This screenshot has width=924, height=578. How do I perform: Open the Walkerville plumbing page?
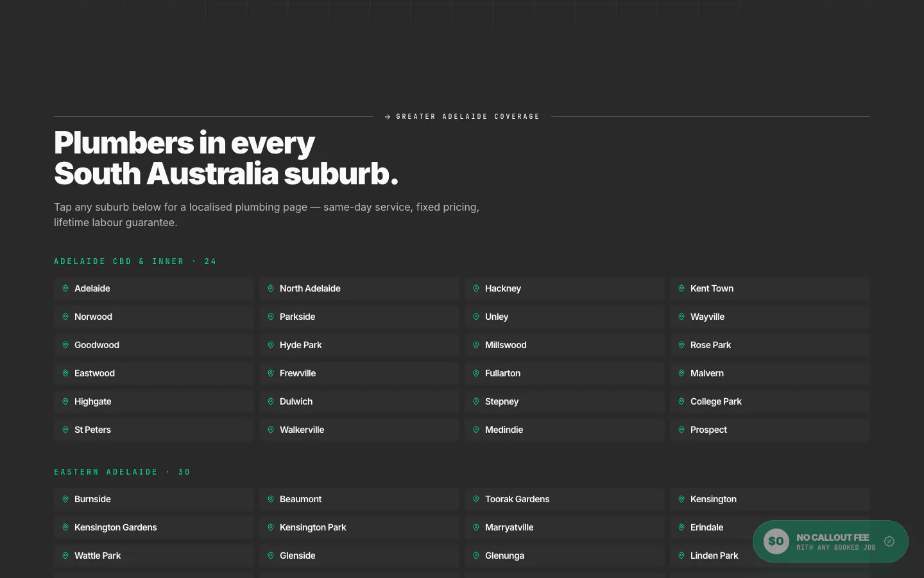pyautogui.click(x=359, y=430)
